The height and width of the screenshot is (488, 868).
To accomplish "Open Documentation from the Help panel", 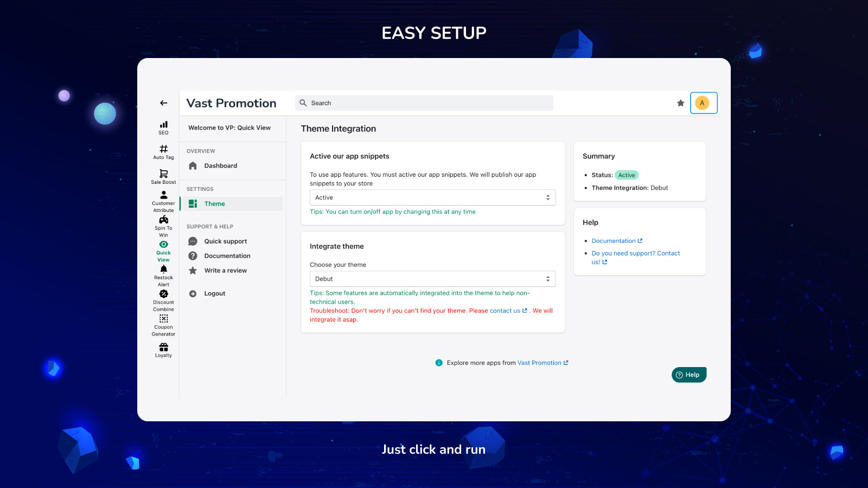I will click(614, 240).
